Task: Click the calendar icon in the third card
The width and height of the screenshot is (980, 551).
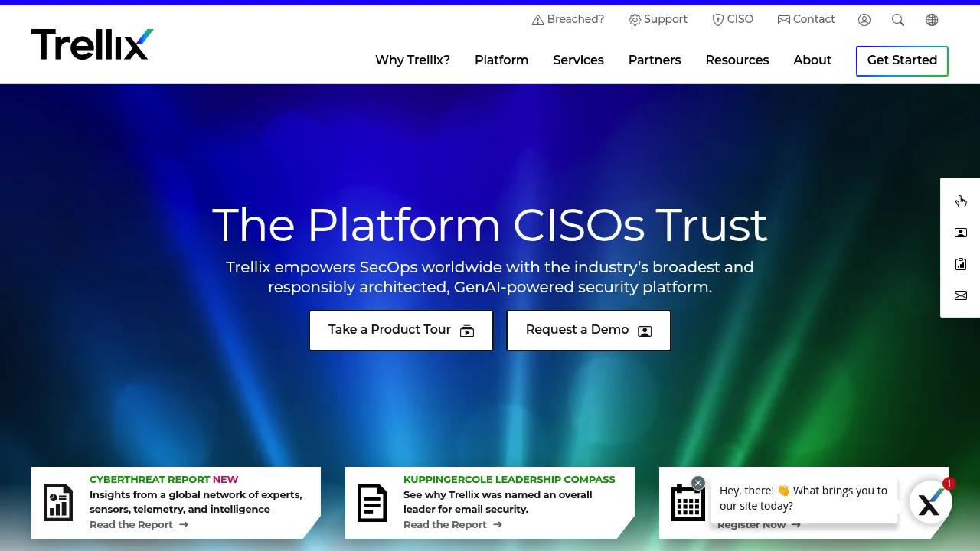Action: coord(688,503)
